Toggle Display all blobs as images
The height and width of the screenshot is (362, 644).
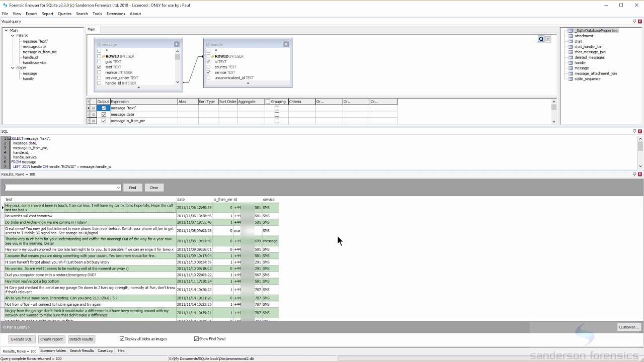122,339
